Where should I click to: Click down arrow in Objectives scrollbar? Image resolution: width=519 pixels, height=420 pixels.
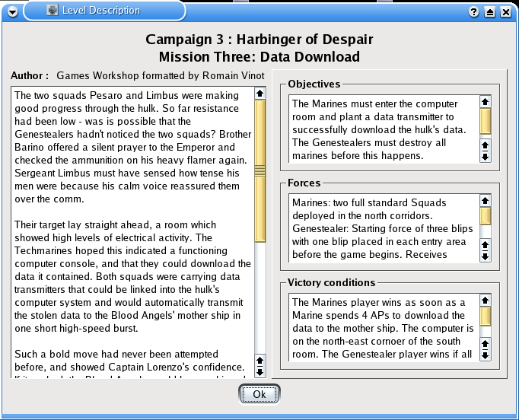click(x=486, y=156)
